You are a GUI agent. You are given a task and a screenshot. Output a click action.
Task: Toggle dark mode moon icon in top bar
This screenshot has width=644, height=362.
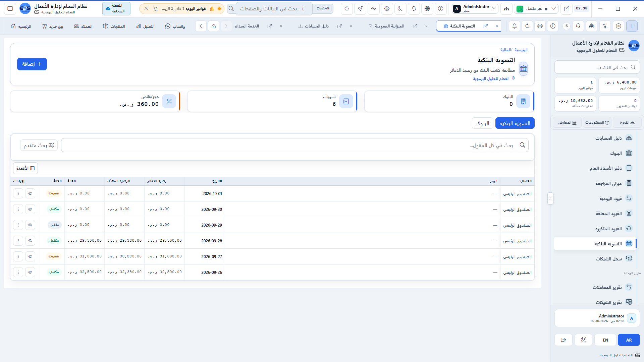[400, 9]
